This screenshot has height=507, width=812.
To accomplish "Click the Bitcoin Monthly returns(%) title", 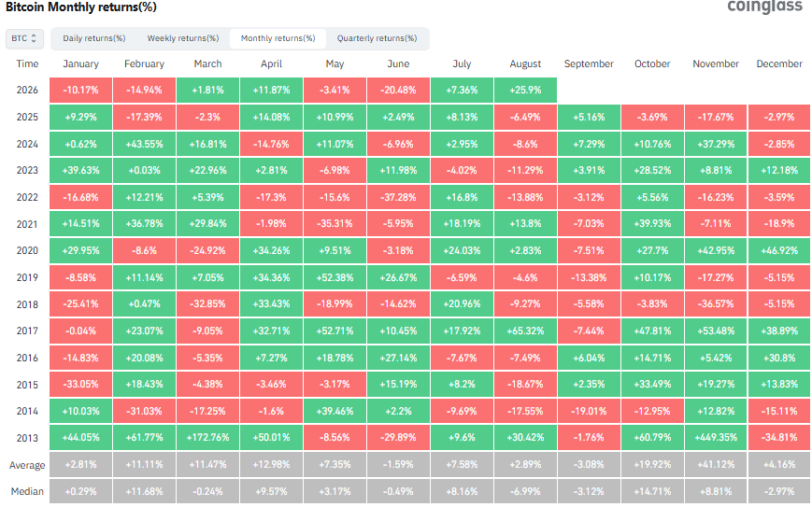I will click(x=80, y=7).
